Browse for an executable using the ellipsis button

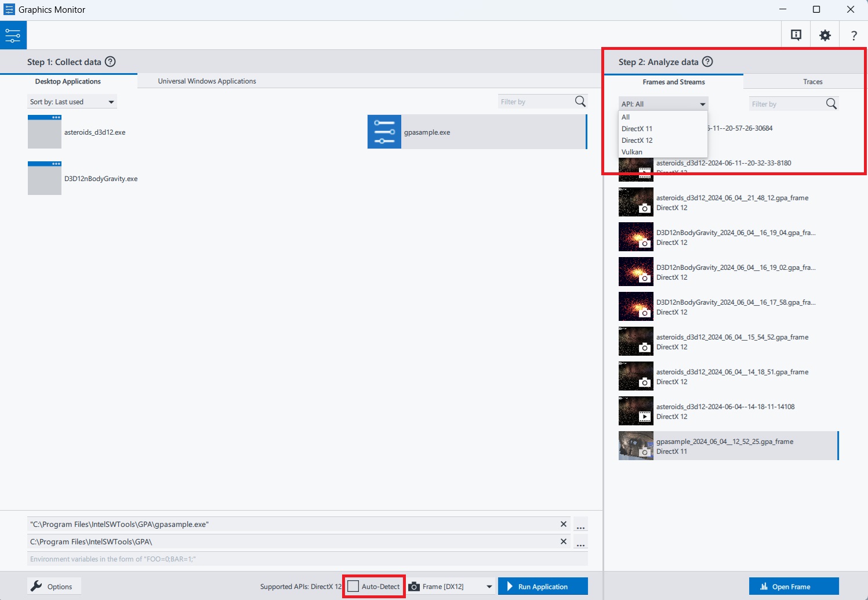[x=580, y=525]
